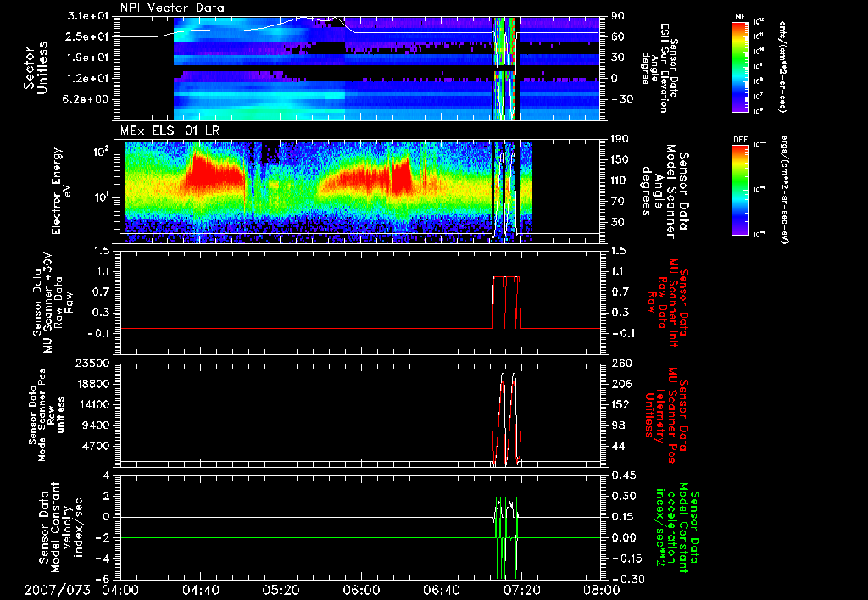
Task: Click the 23500 scanner position tick
Action: click(x=92, y=364)
